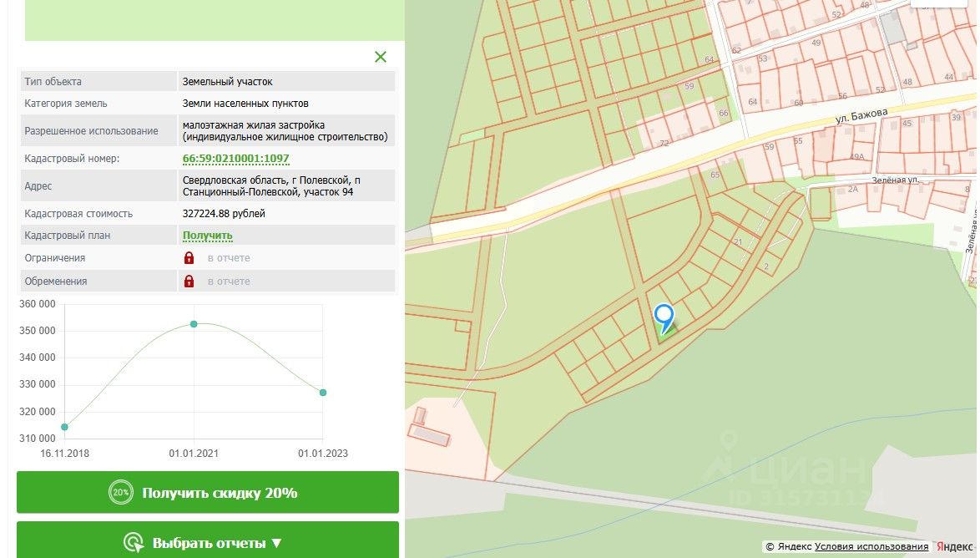
Task: Click parcel number 72 on the map
Action: (664, 145)
